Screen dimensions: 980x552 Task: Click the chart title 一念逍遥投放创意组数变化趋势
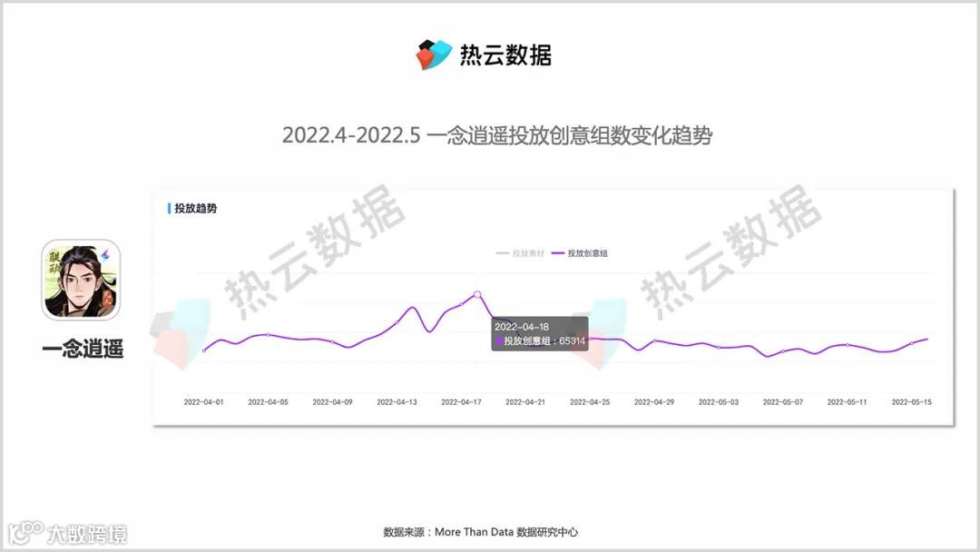click(x=497, y=135)
